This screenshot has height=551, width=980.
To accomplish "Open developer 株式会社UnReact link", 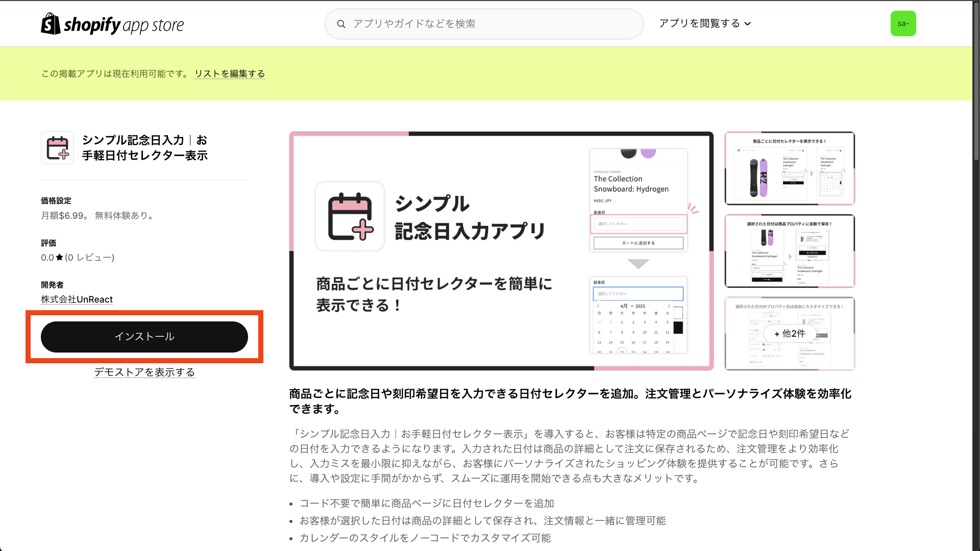I will click(x=77, y=299).
